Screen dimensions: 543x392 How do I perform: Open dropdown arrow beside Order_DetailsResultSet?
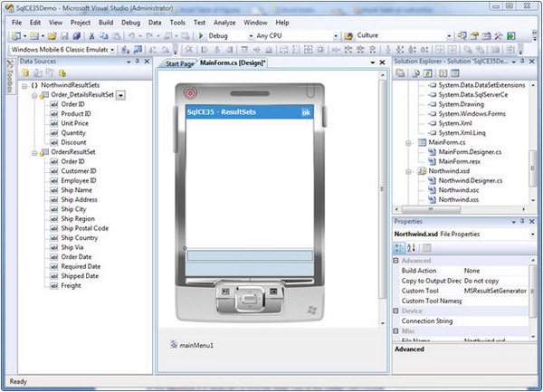tap(120, 95)
